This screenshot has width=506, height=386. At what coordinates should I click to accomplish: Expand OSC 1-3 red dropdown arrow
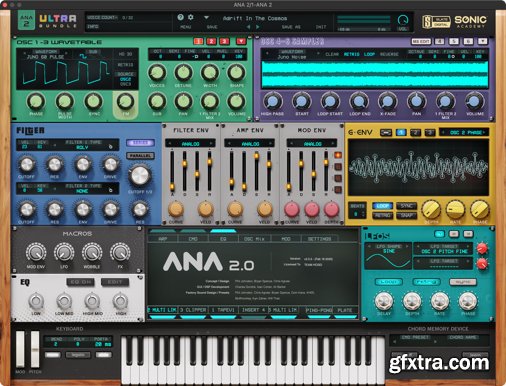coord(241,41)
